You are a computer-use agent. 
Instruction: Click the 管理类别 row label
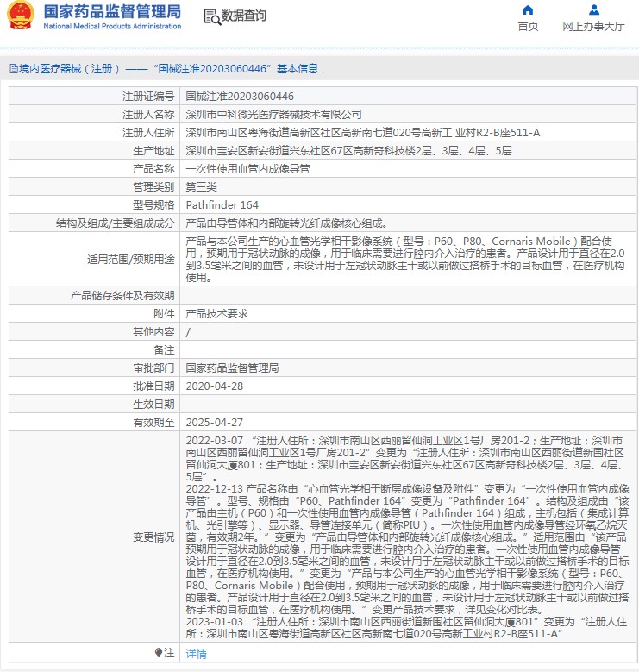tap(153, 187)
